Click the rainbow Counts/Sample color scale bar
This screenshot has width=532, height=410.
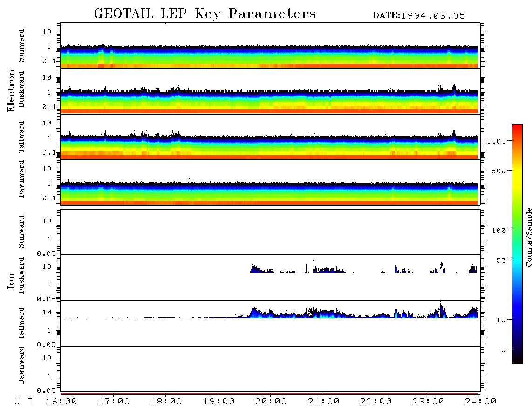click(x=517, y=244)
